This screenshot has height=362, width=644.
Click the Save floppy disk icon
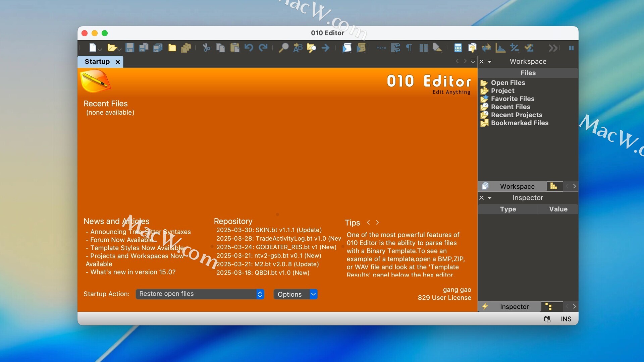[x=130, y=48]
